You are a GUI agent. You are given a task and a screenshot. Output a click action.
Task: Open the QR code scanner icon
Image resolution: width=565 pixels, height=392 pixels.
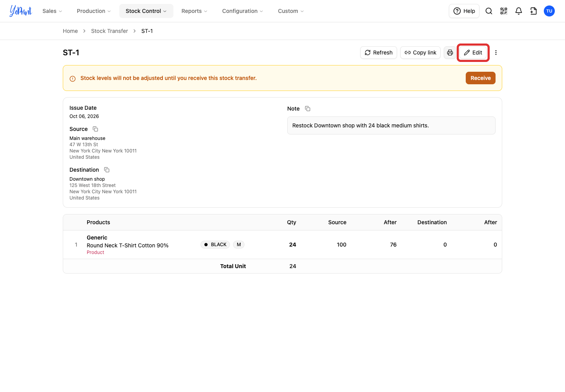(x=504, y=11)
